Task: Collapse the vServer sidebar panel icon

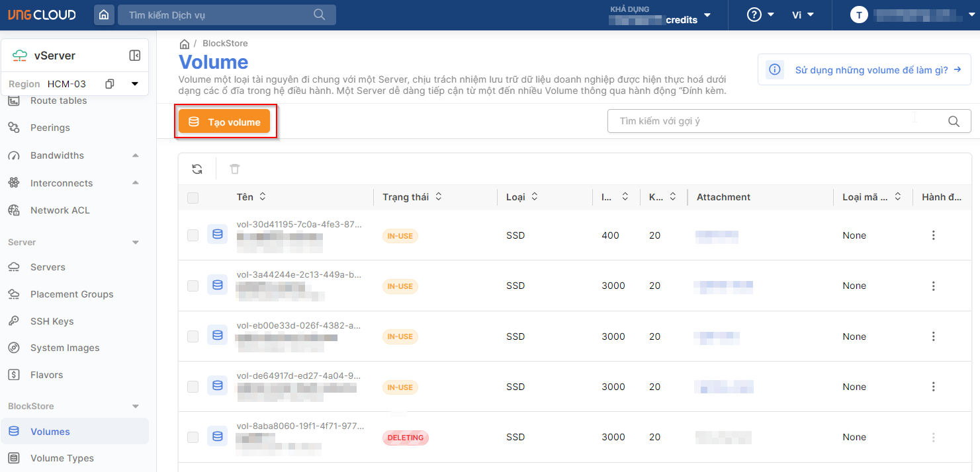Action: pos(135,56)
